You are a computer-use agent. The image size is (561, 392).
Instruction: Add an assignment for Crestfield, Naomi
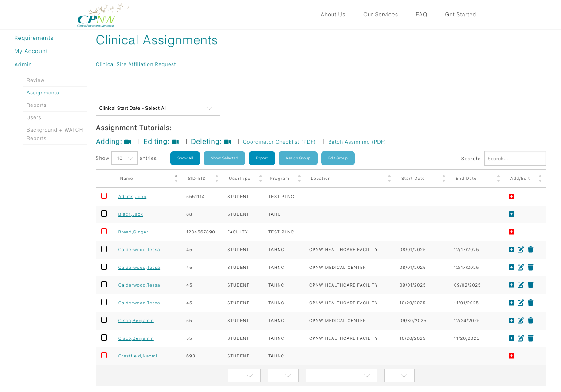click(x=511, y=356)
